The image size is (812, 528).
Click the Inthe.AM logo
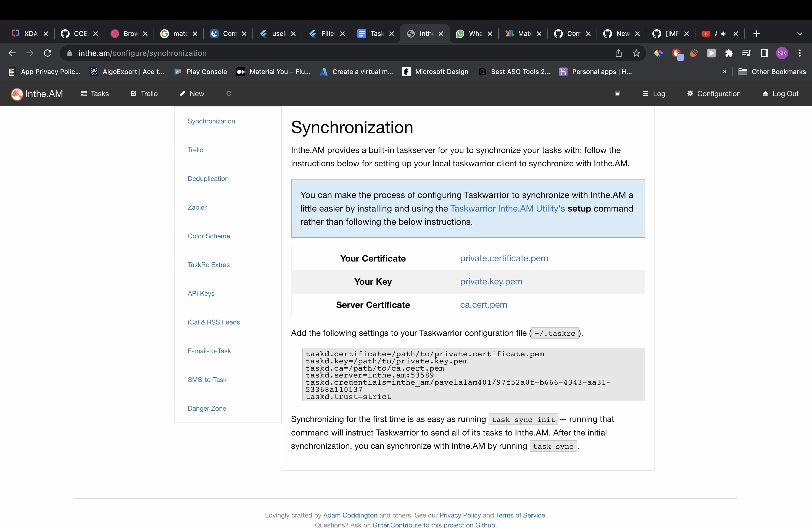tap(17, 94)
